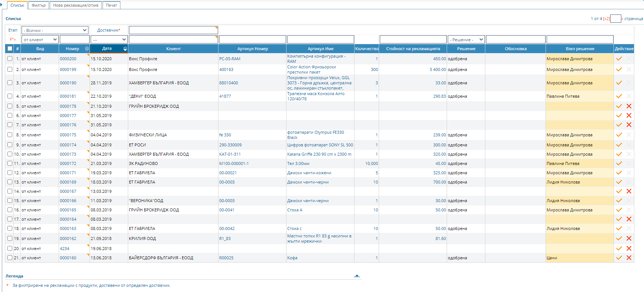Click the checkmark icon for row 0000175
The image size is (644, 292).
pos(619,135)
